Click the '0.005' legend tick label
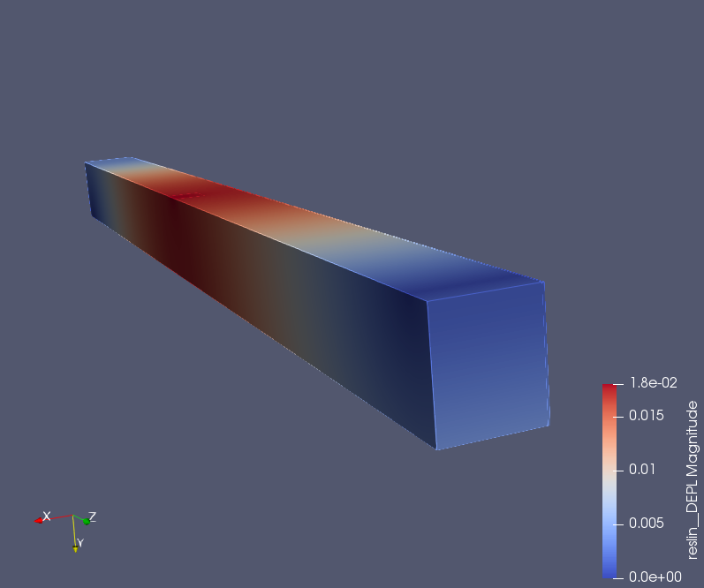The image size is (704, 588). click(646, 524)
